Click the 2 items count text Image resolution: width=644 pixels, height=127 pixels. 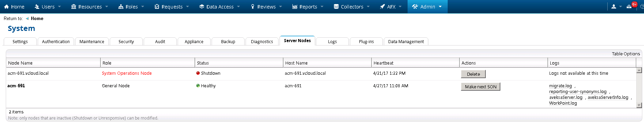(16, 112)
